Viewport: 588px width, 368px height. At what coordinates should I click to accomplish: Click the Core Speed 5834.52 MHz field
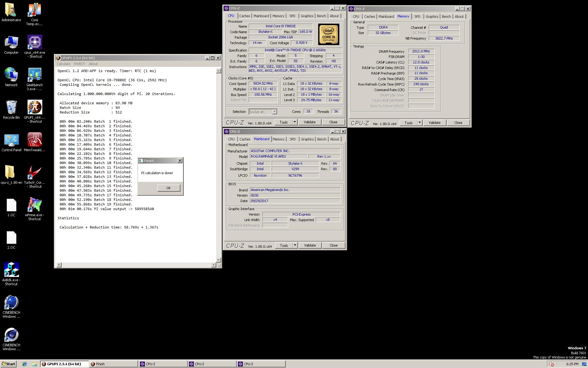pos(263,84)
